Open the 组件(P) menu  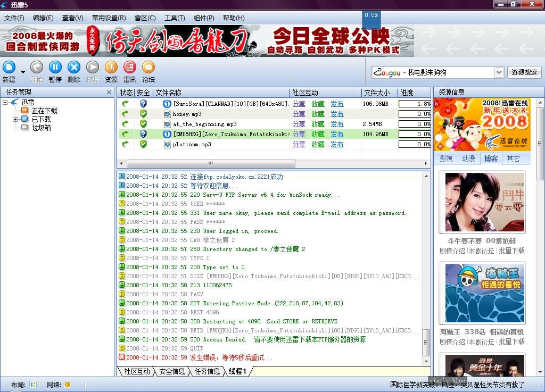tap(204, 18)
